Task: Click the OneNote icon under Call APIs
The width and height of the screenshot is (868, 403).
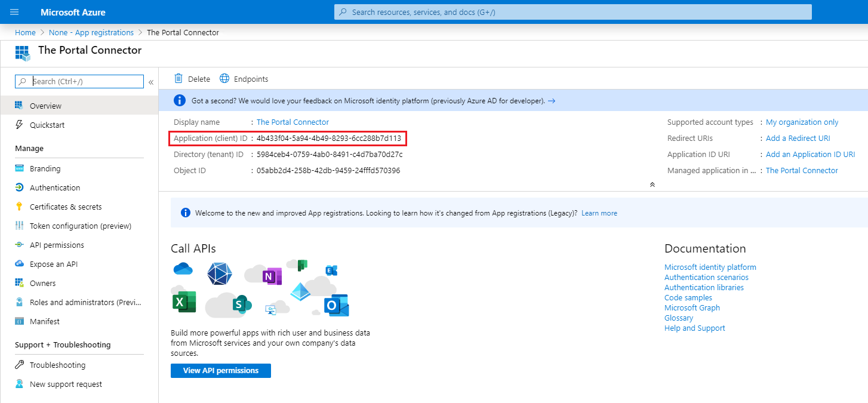Action: click(272, 276)
